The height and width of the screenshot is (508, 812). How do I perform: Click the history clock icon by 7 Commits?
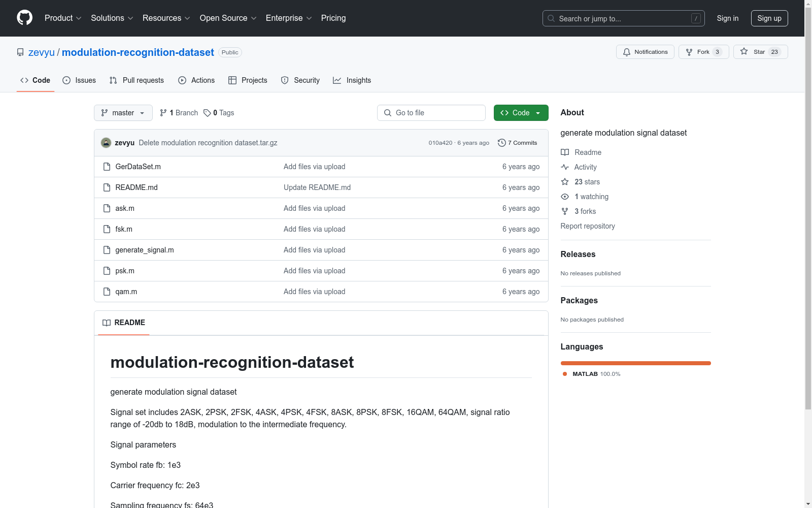click(502, 143)
